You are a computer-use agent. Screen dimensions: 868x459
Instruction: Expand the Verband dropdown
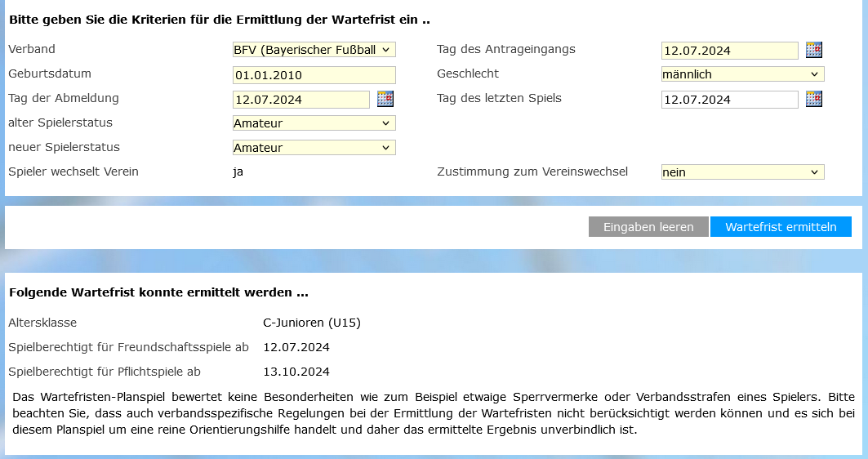pyautogui.click(x=314, y=50)
